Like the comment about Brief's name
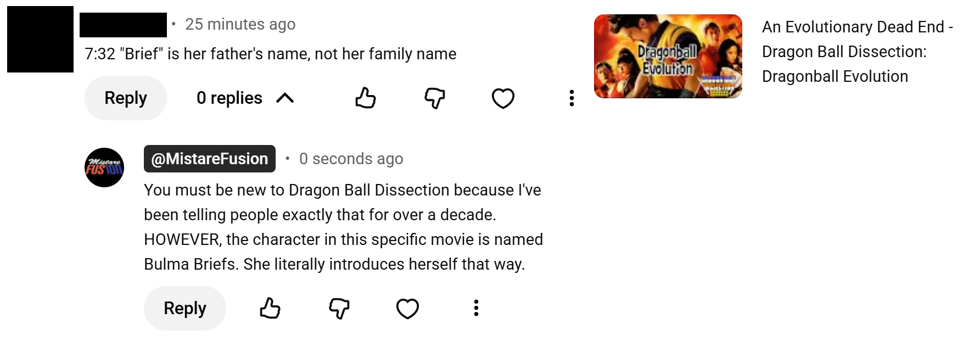This screenshot has width=980, height=346. pyautogui.click(x=366, y=98)
